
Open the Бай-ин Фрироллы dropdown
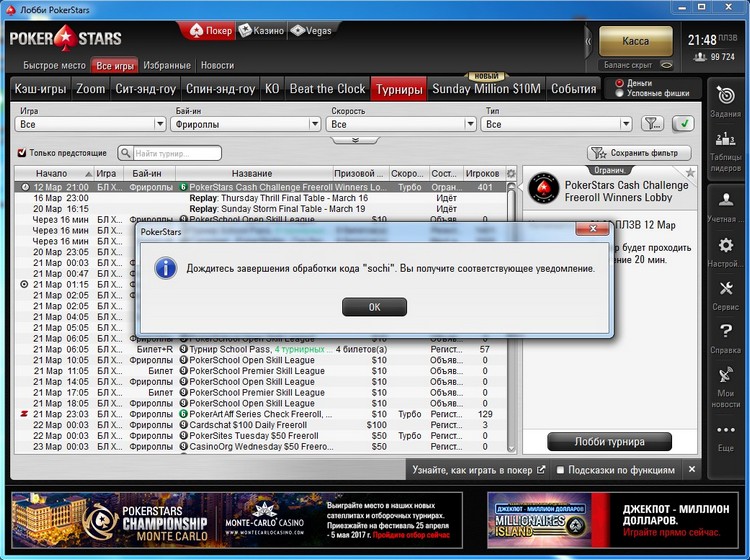pyautogui.click(x=245, y=124)
